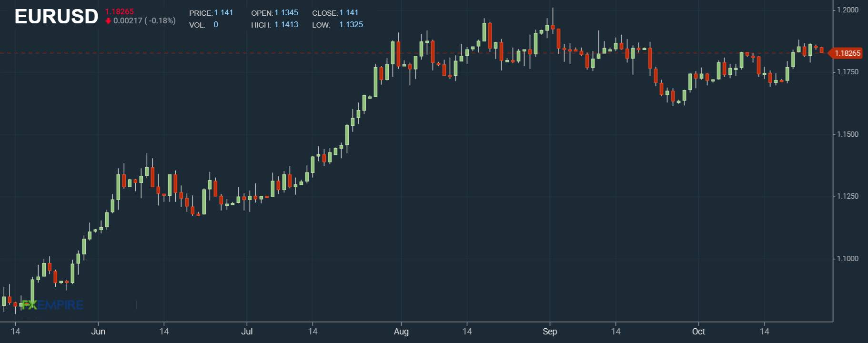Screen dimensions: 868x343
Task: Click the 1.1000 price axis label
Action: pyautogui.click(x=848, y=259)
